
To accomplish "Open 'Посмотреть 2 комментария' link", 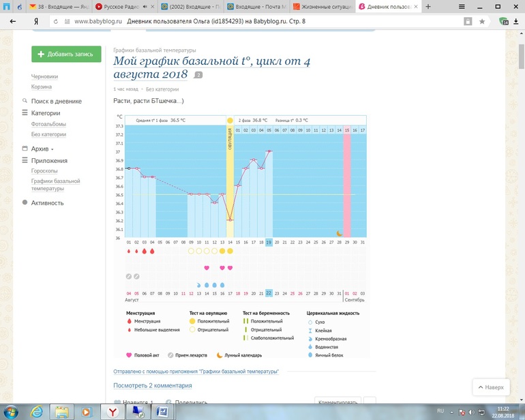I will pos(152,385).
